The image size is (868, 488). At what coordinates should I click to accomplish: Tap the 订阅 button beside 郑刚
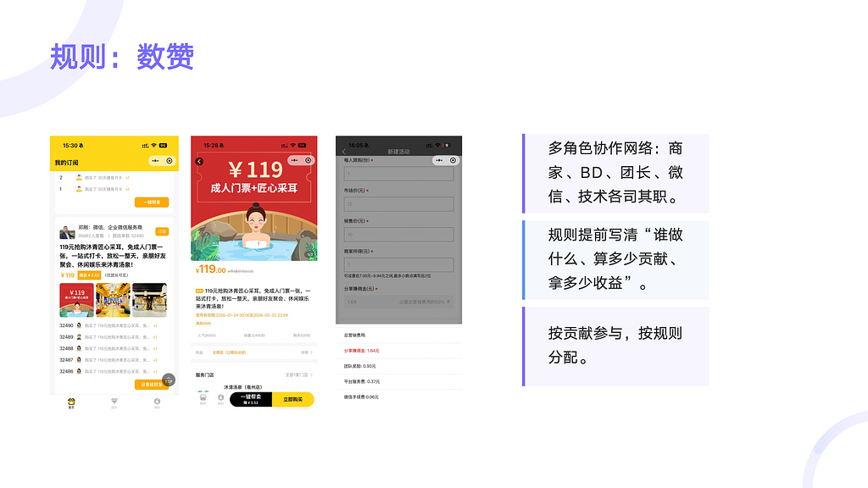(161, 230)
